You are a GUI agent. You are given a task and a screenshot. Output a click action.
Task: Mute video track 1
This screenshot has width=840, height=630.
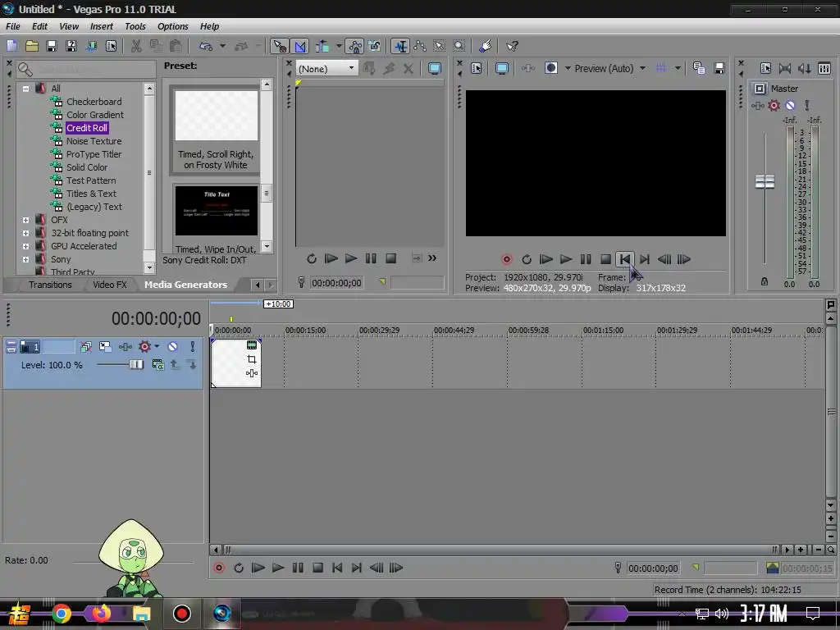click(172, 347)
